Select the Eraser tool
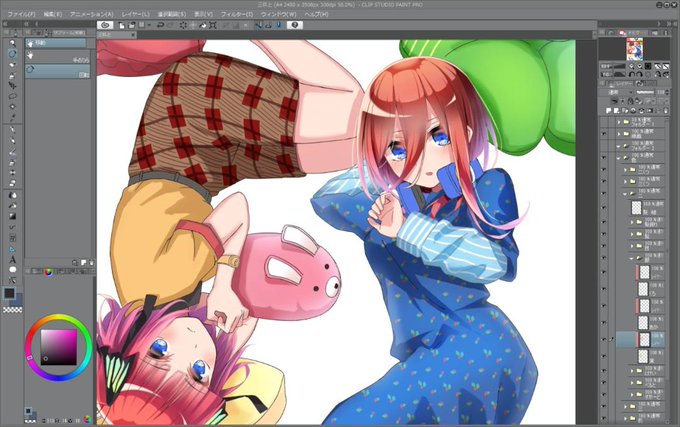 pyautogui.click(x=12, y=183)
